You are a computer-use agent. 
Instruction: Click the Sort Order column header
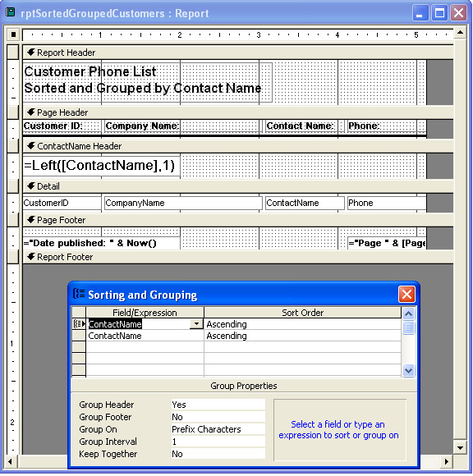tap(302, 313)
